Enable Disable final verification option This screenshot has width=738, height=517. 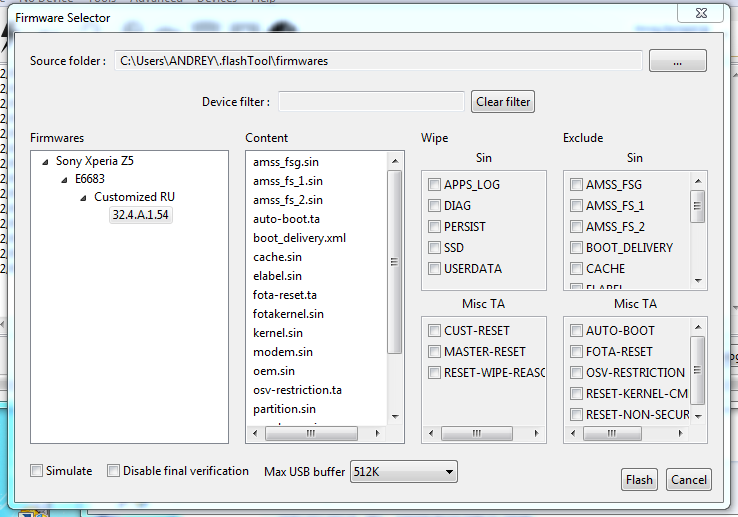114,471
